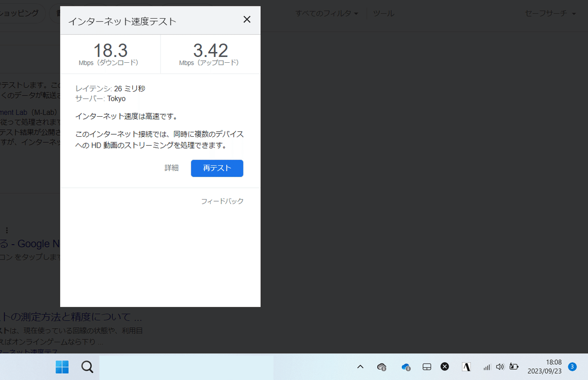
Task: Open すべてのフィルタ dropdown
Action: click(327, 13)
